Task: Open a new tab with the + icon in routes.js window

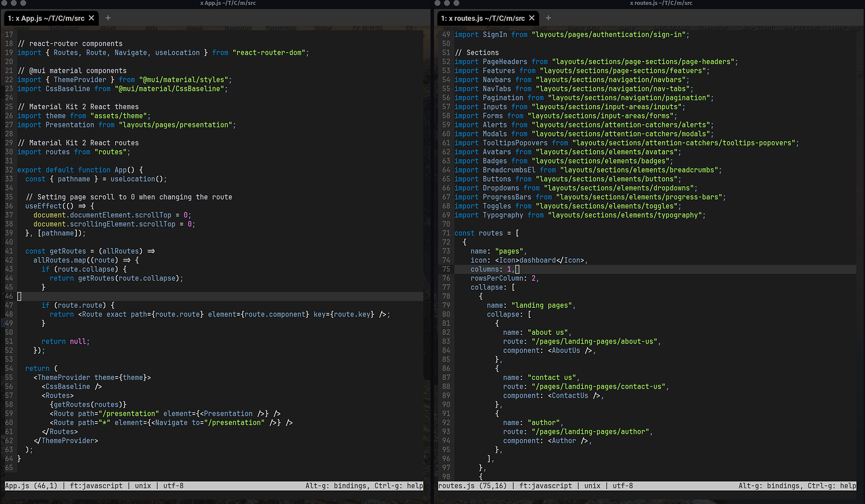Action: point(548,18)
